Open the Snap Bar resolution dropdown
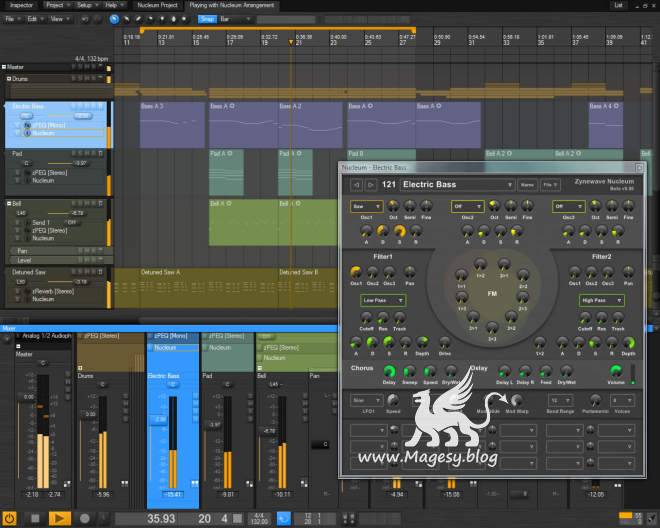This screenshot has height=528, width=660. pos(235,19)
